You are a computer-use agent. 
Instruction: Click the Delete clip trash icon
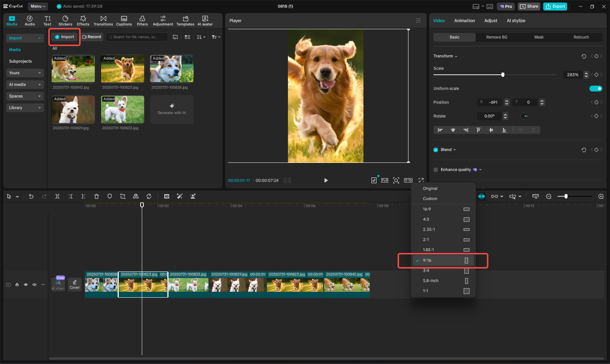pyautogui.click(x=96, y=196)
